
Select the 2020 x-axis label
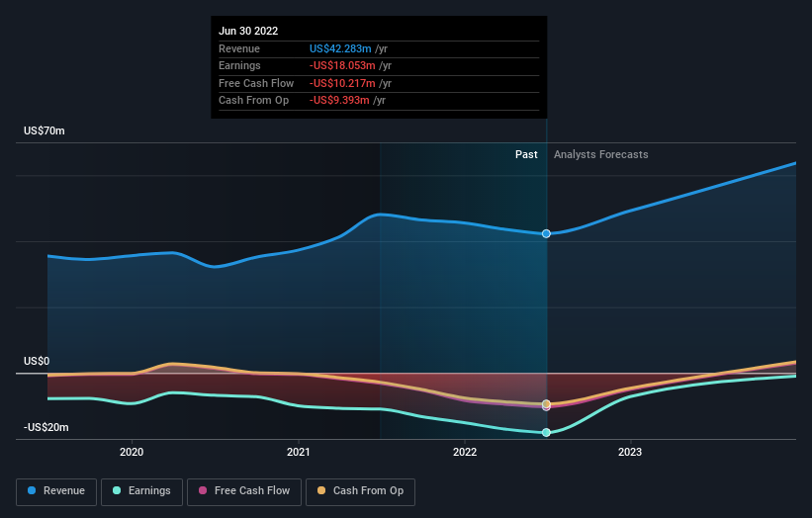coord(132,452)
